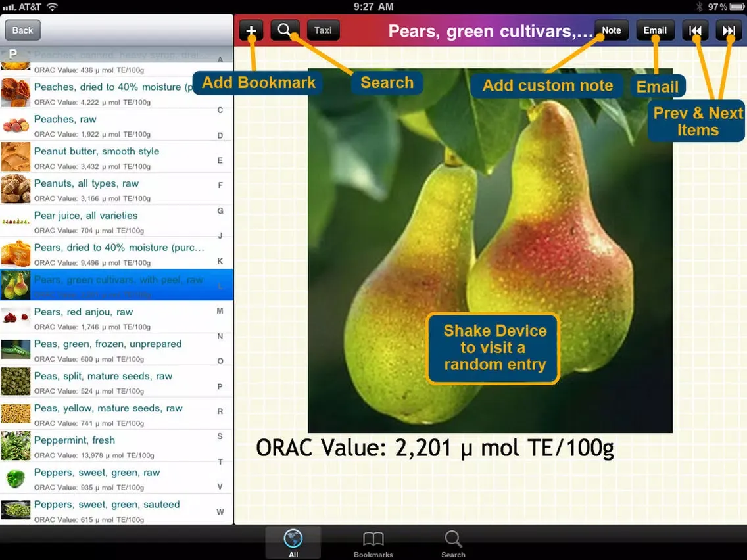Tap the raw peaches thumbnail
The height and width of the screenshot is (560, 747).
tap(16, 126)
